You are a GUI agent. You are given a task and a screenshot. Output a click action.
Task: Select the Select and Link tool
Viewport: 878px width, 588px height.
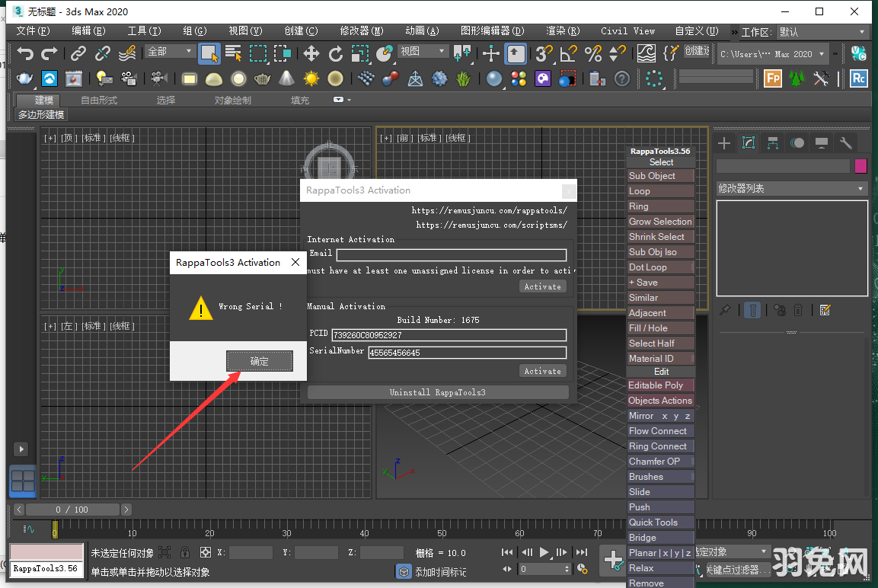(78, 54)
